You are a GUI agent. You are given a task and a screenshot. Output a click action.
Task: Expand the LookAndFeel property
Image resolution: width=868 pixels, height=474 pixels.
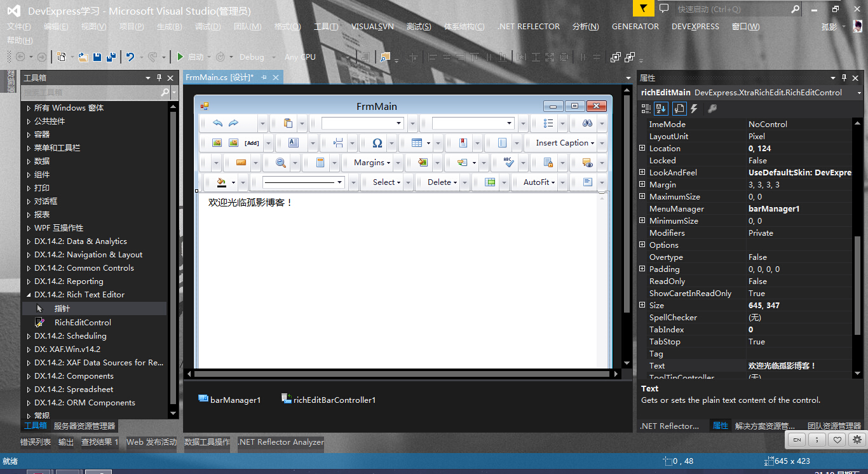tap(642, 172)
